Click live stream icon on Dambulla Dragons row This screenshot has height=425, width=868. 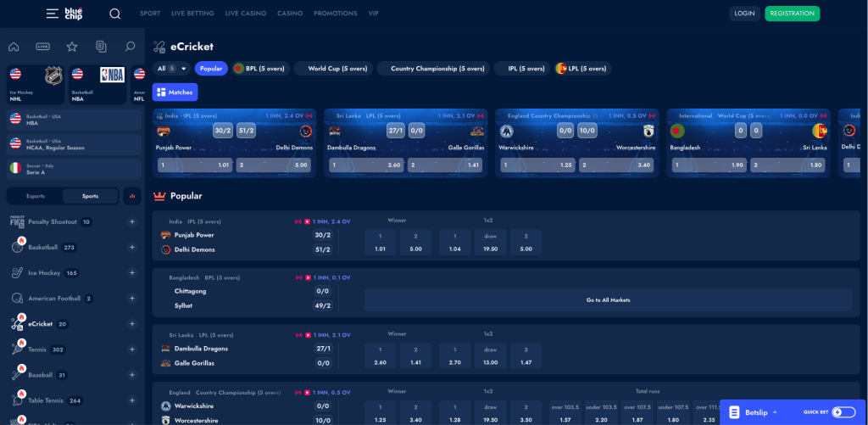[307, 335]
